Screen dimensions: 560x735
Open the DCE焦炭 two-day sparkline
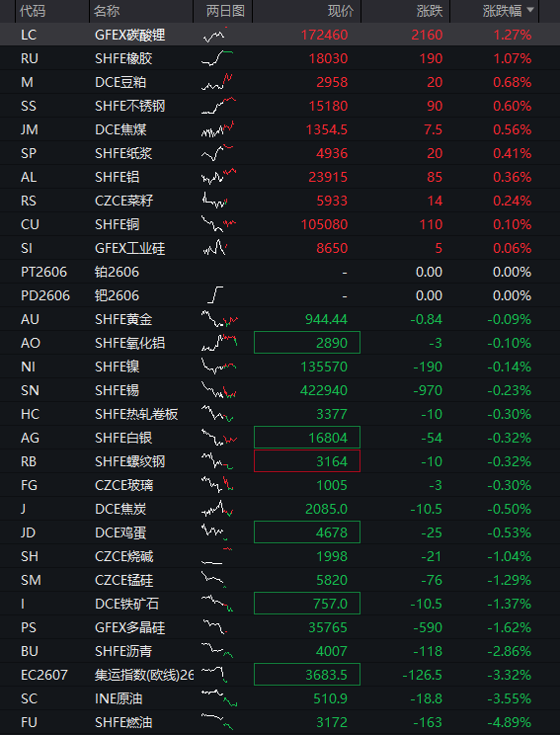point(217,509)
